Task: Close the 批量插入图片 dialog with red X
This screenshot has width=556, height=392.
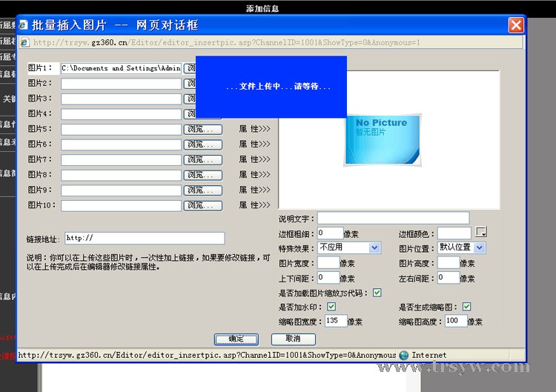Action: pos(516,24)
